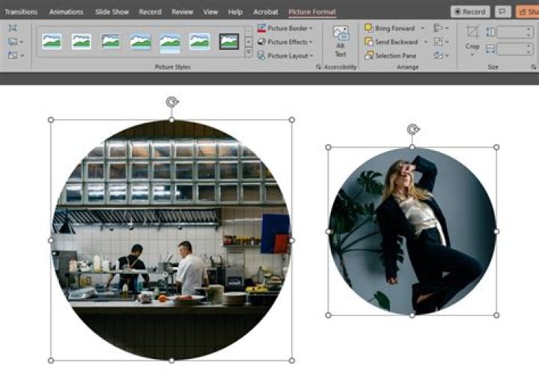Click the shape height input field

click(x=513, y=32)
